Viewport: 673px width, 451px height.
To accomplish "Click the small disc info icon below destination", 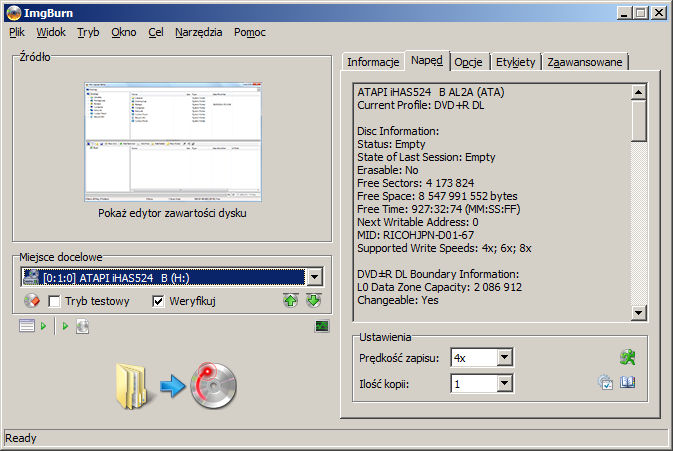I will point(82,326).
